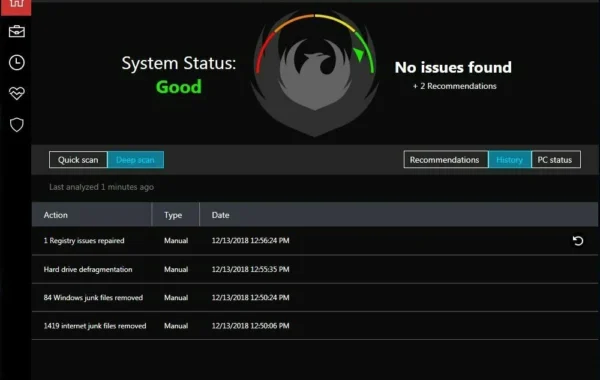Select Quick scan mode
The height and width of the screenshot is (380, 600).
click(x=78, y=160)
